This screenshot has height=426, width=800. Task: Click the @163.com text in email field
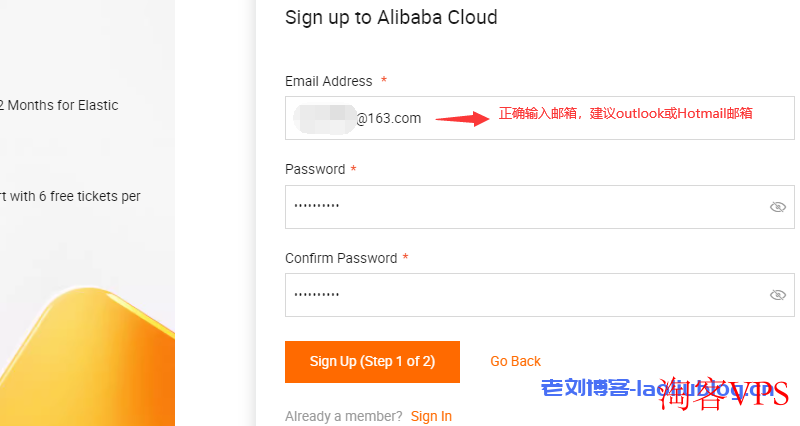(x=389, y=118)
